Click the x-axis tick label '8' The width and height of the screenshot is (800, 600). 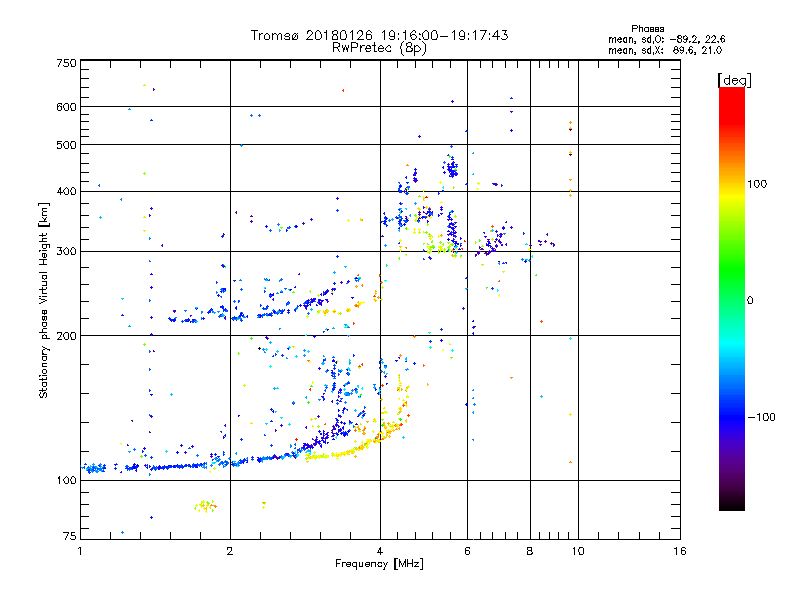click(x=530, y=551)
